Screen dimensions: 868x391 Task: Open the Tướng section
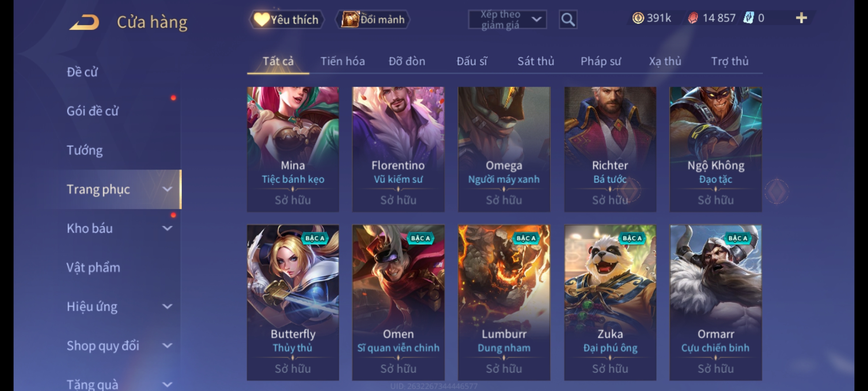click(x=85, y=150)
